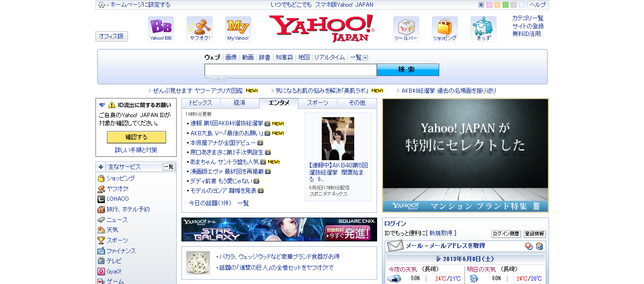The width and height of the screenshot is (644, 284).
Task: Select the 知恵袋 search category
Action: click(284, 57)
